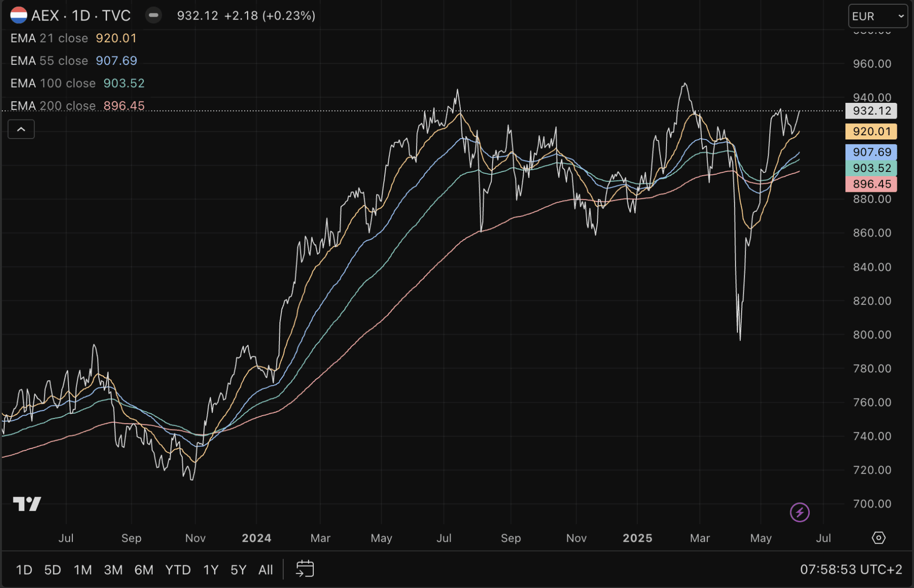Screen dimensions: 914x588
Task: Select the 5D time range
Action: click(x=52, y=570)
